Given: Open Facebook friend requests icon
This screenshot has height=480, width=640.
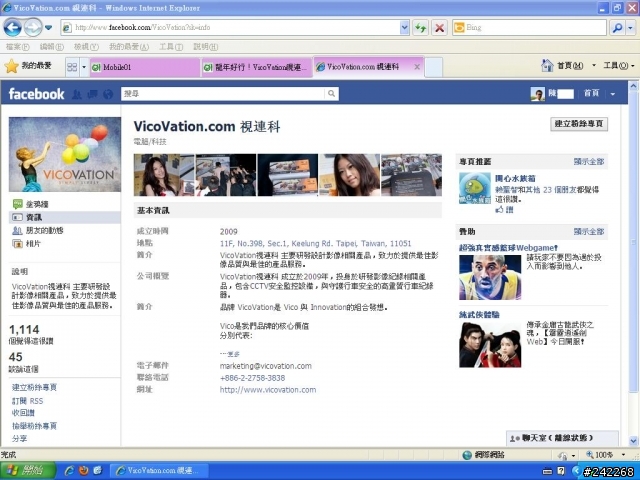Looking at the screenshot, I should coord(77,94).
